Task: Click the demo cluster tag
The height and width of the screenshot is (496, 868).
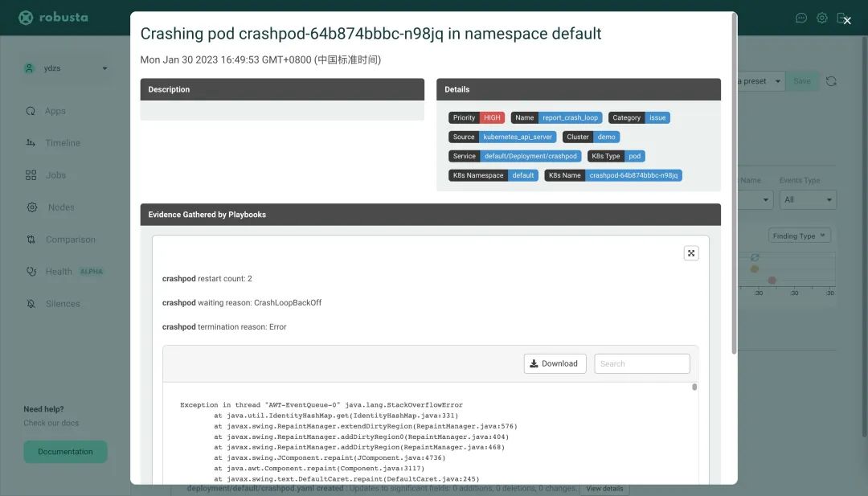Action: coord(606,137)
